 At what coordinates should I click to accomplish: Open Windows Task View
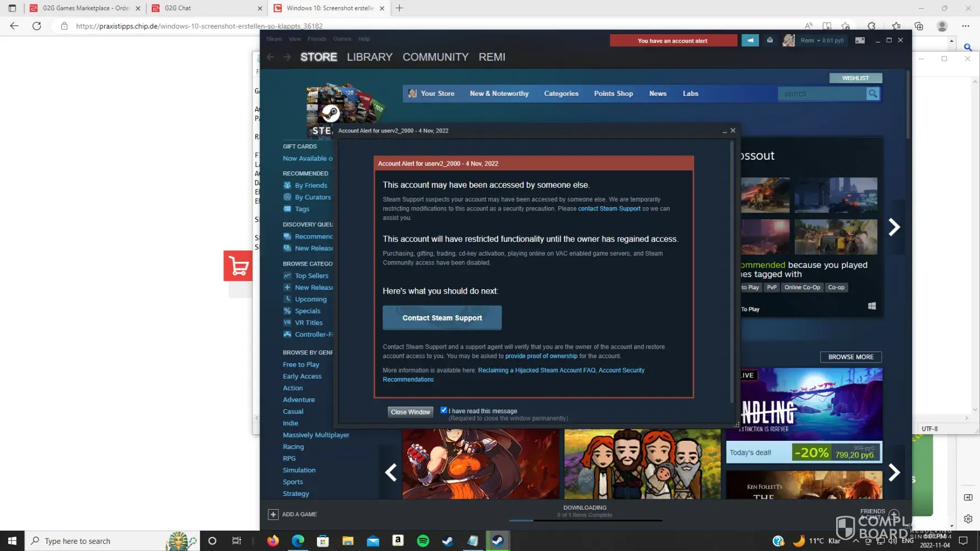click(x=236, y=541)
